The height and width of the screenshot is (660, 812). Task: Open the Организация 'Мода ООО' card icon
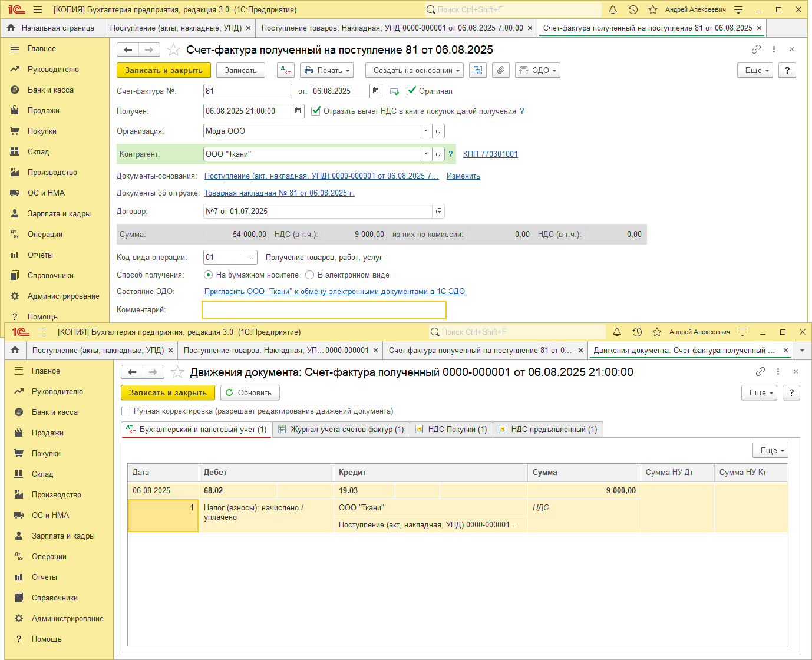click(438, 131)
